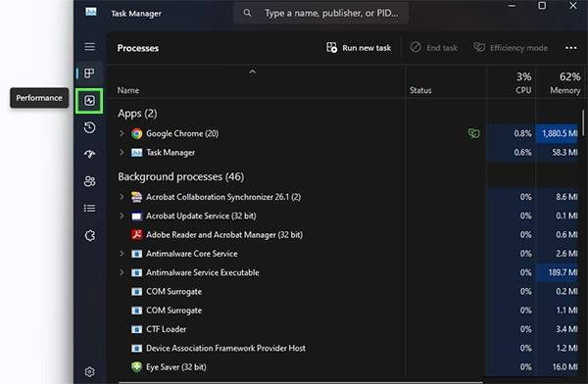Select the Google Chrome (20) process name
588x384 pixels.
pyautogui.click(x=182, y=133)
